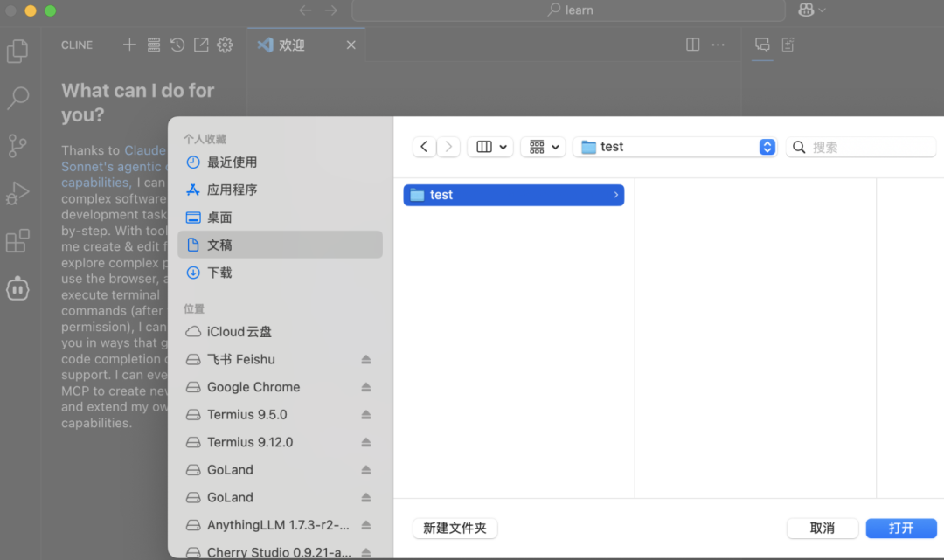Start a new Cline task with the plus icon
The height and width of the screenshot is (560, 944).
coord(128,45)
